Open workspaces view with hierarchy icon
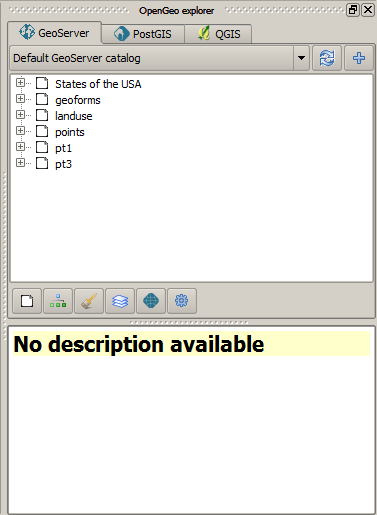The width and height of the screenshot is (377, 515). point(58,301)
